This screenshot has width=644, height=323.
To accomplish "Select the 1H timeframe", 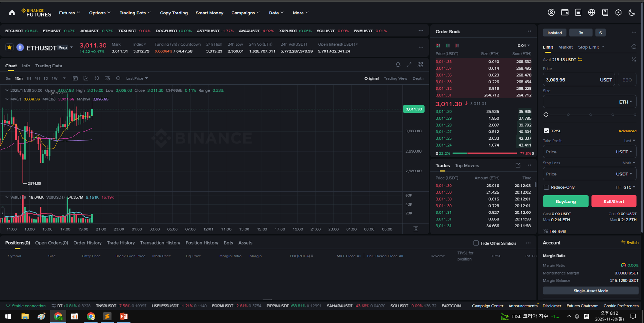I will 29,78.
